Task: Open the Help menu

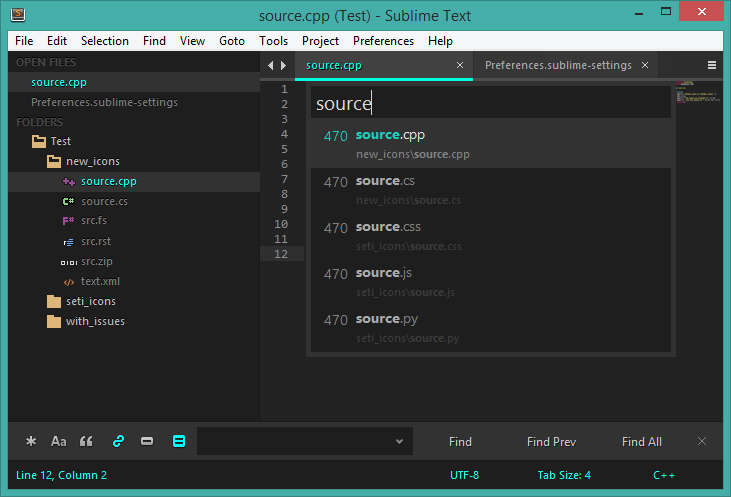Action: tap(440, 41)
